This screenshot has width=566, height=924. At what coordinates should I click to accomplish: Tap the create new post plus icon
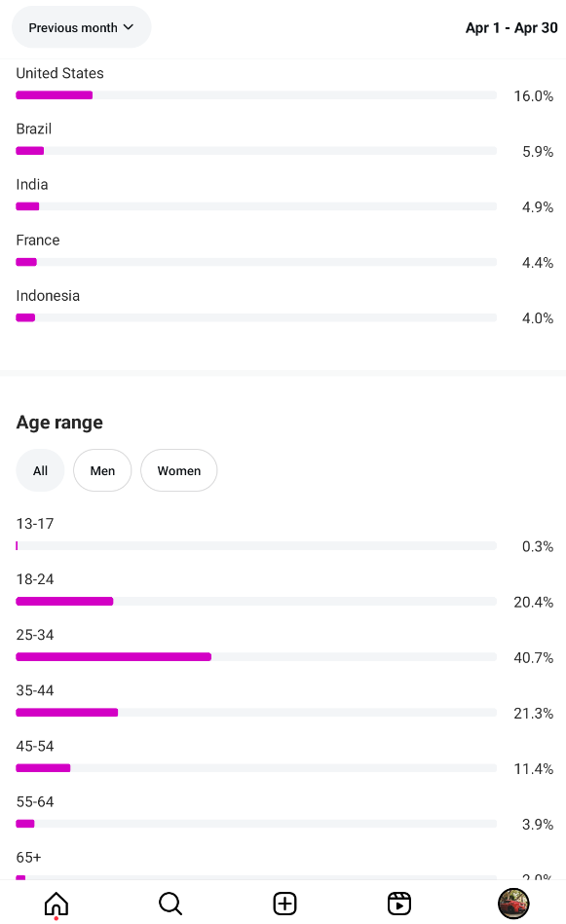click(284, 904)
